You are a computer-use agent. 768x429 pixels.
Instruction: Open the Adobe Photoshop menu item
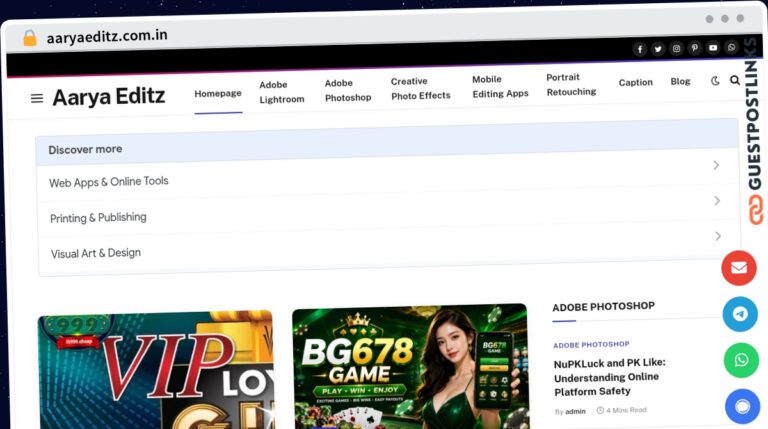coord(348,91)
